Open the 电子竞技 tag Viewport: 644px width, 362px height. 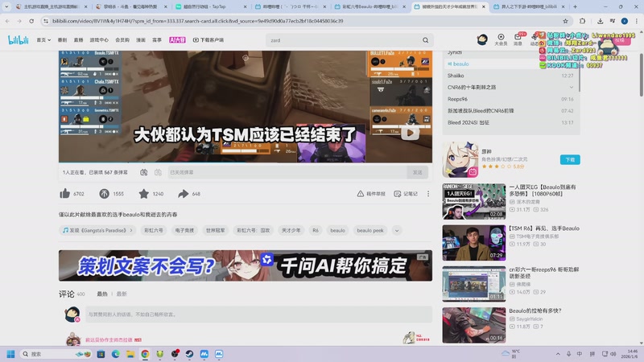coord(184,230)
